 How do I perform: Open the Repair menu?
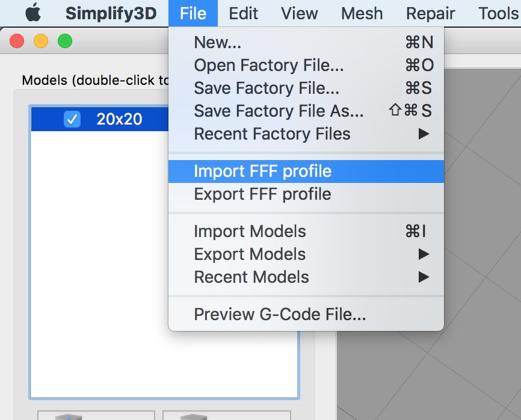[430, 13]
